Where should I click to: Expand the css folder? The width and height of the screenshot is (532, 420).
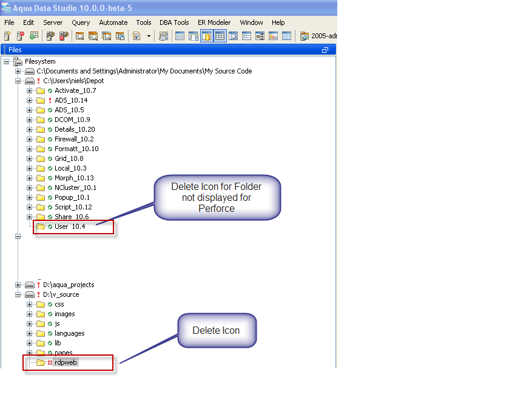coord(30,304)
